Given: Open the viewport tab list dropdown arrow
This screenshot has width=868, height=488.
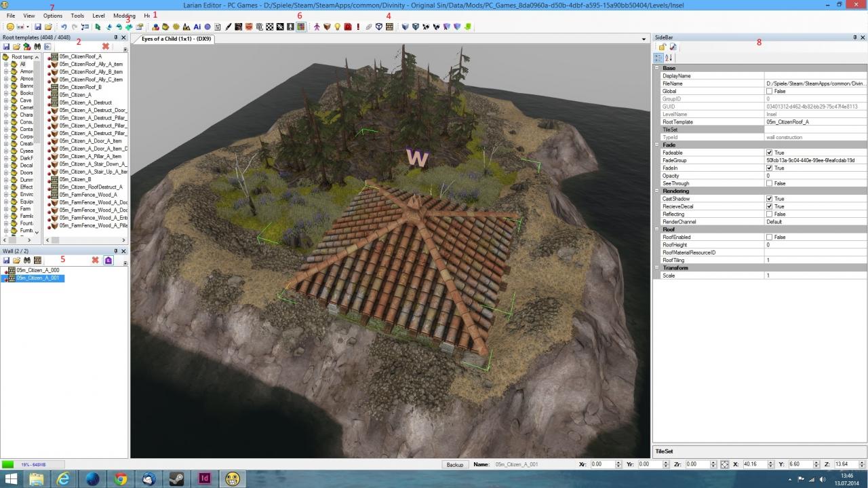Looking at the screenshot, I should point(644,39).
